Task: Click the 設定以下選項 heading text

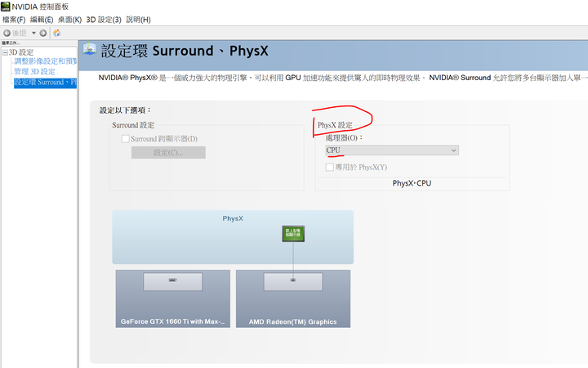Action: pyautogui.click(x=125, y=110)
